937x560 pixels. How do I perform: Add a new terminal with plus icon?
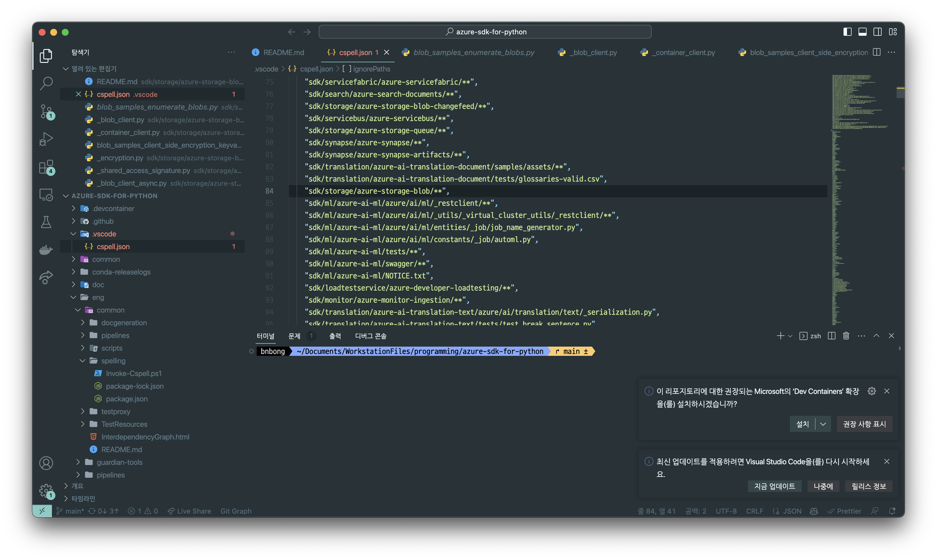[x=780, y=336]
